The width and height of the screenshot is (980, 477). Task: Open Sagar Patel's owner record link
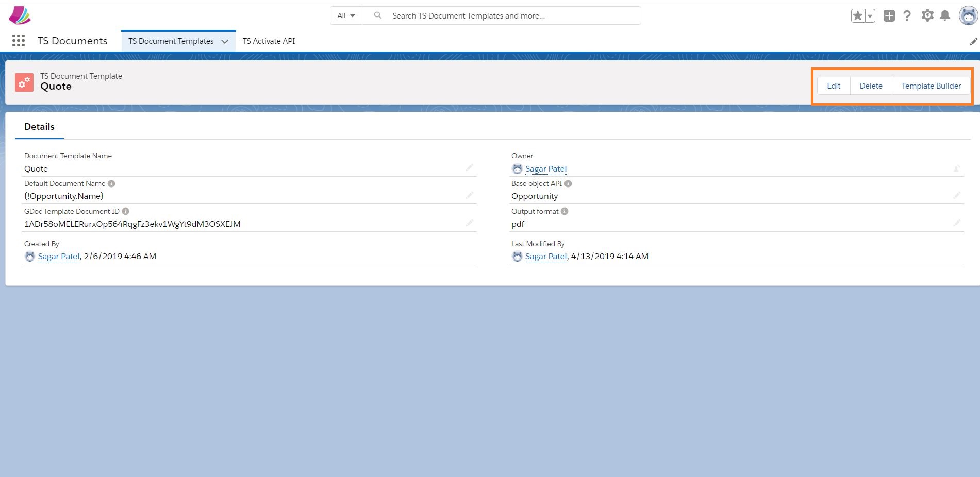click(545, 168)
